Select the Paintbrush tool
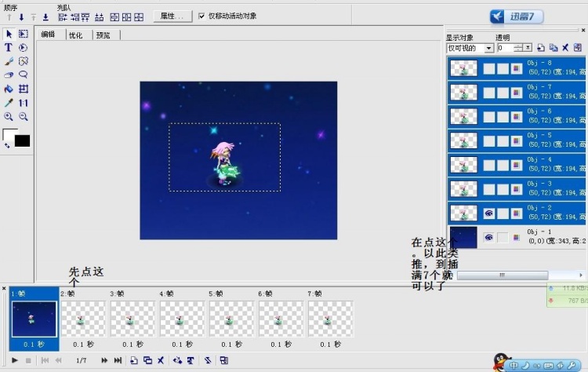This screenshot has height=372, width=588. point(9,61)
